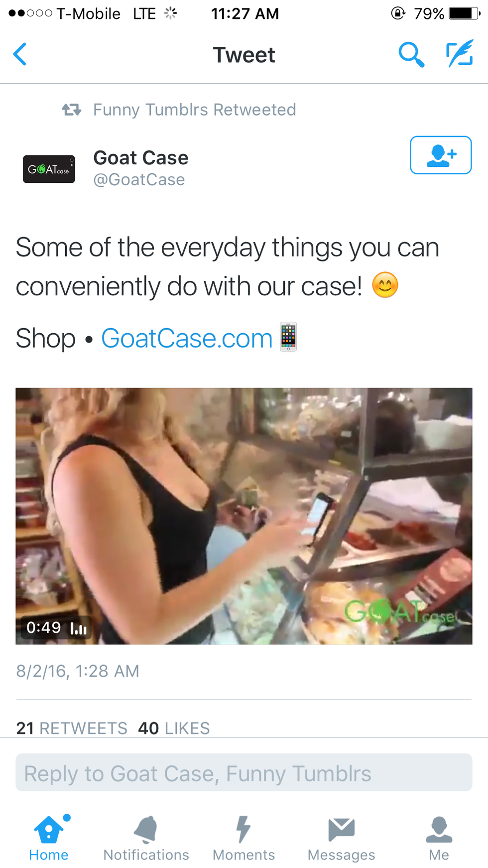This screenshot has height=868, width=488.
Task: View the 40 Likes list
Action: tap(174, 728)
